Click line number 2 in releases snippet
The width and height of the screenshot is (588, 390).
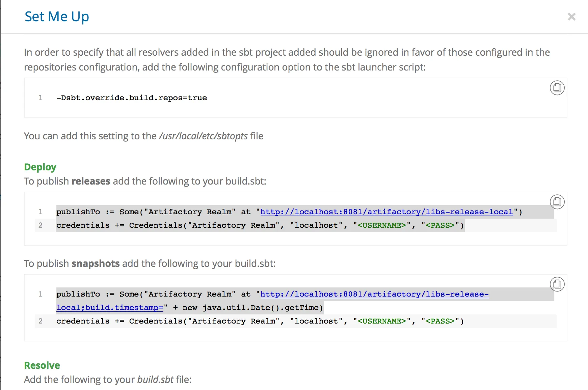coord(41,225)
